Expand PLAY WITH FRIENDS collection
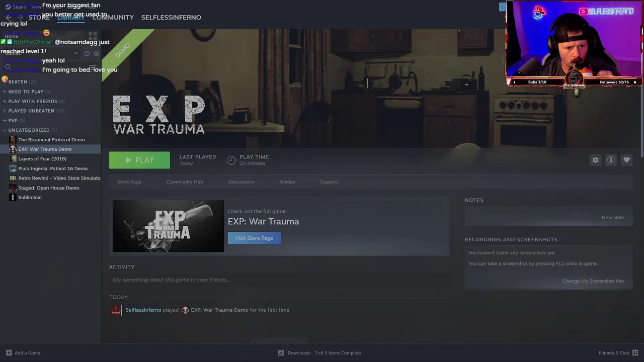644x362 pixels. pyautogui.click(x=5, y=101)
